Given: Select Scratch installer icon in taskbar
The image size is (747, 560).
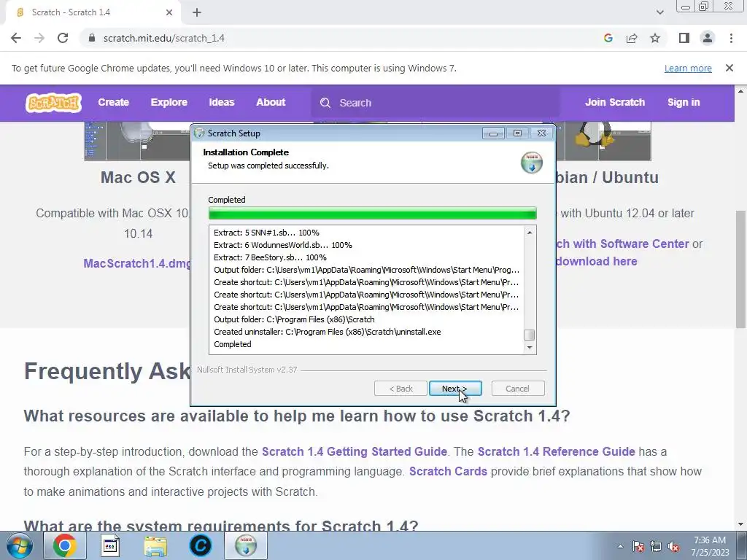Looking at the screenshot, I should coord(246,545).
